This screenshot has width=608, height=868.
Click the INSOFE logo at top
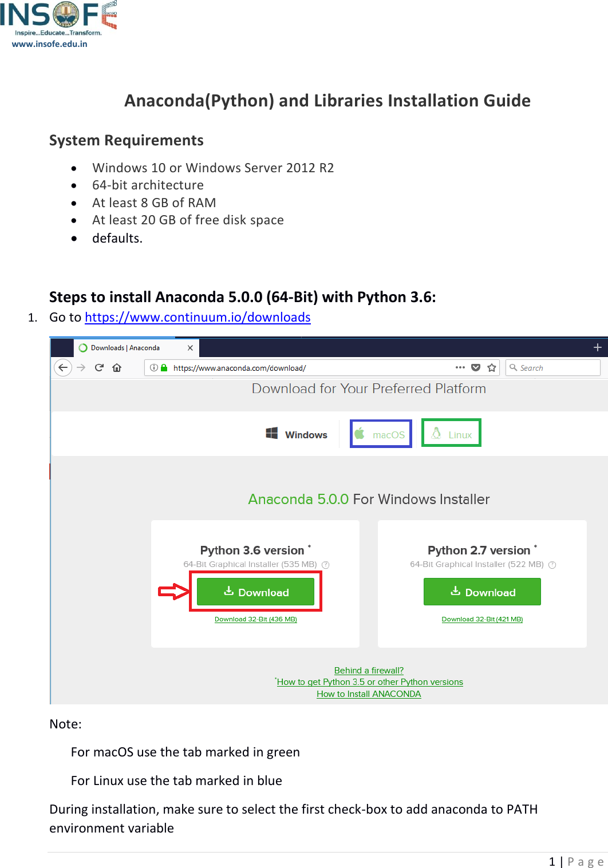(58, 17)
